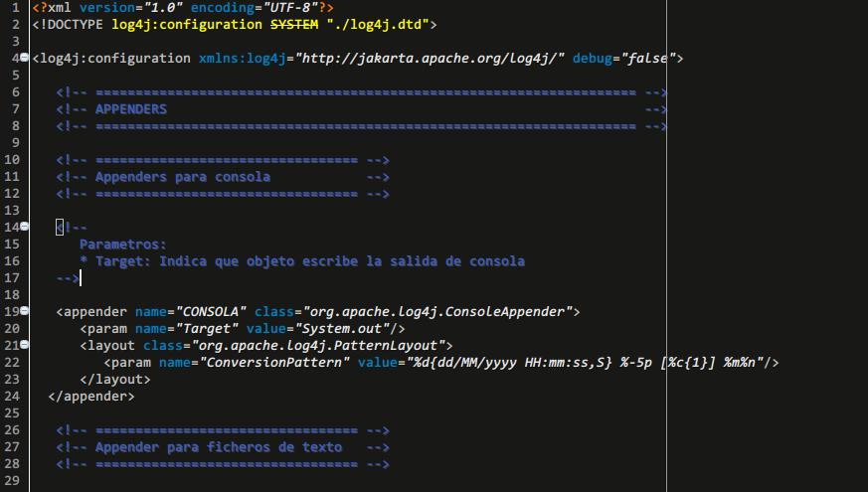868x492 pixels.
Task: Click the APPENDERS comment heading
Action: (130, 109)
